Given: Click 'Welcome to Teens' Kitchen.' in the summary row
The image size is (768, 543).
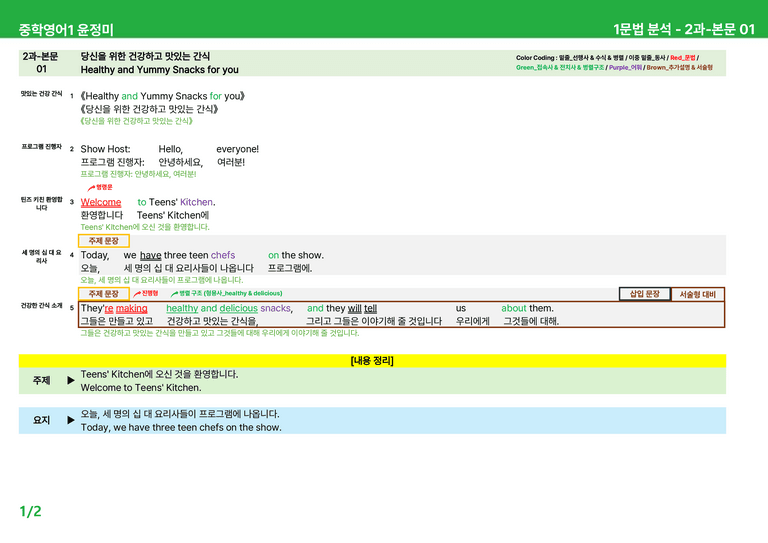Looking at the screenshot, I should click(x=141, y=387).
